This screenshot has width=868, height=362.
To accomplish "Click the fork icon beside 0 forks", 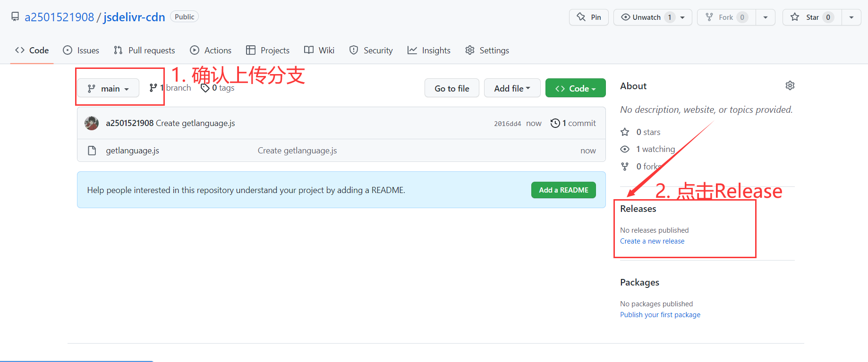I will [x=625, y=166].
